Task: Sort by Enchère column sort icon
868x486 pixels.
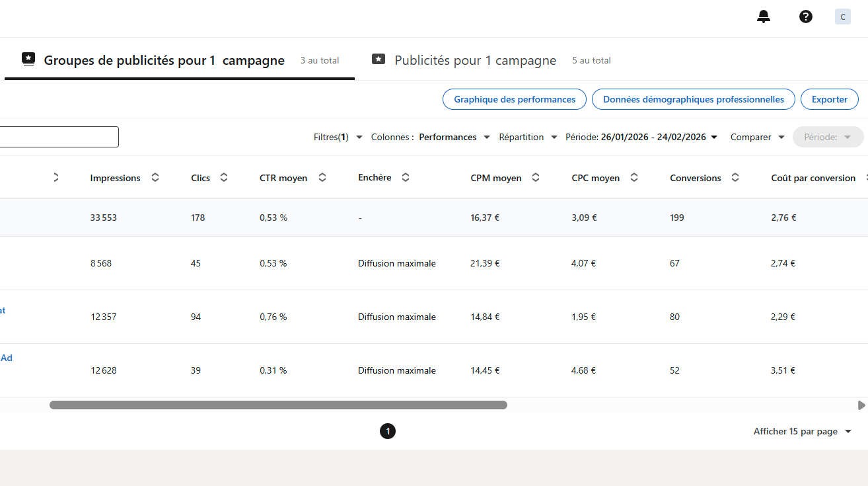Action: coord(406,178)
